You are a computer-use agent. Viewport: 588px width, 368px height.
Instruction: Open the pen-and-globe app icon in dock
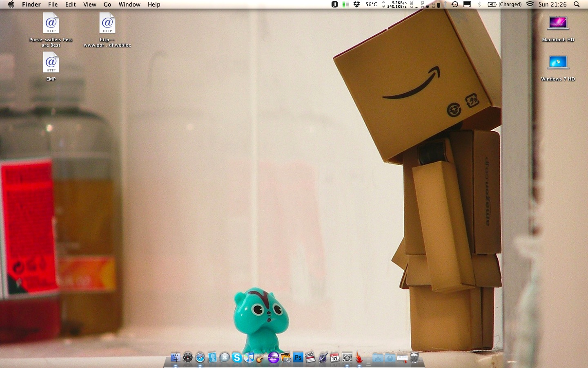(x=323, y=358)
